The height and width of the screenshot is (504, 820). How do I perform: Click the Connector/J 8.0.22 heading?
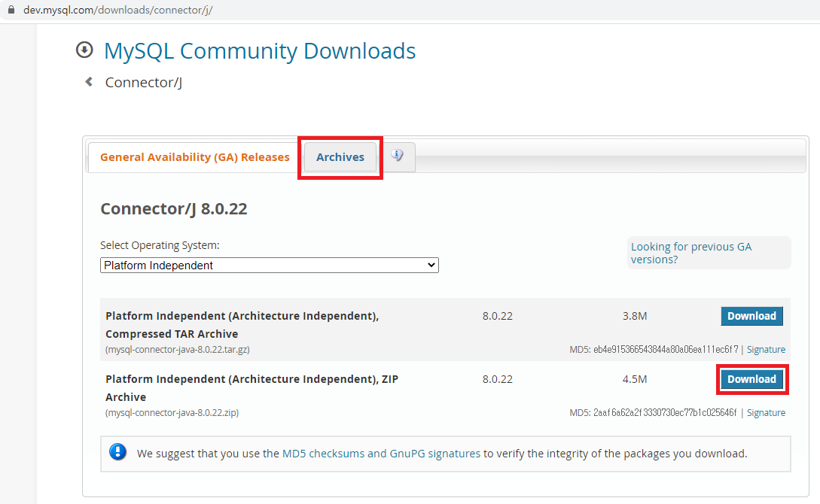[174, 209]
